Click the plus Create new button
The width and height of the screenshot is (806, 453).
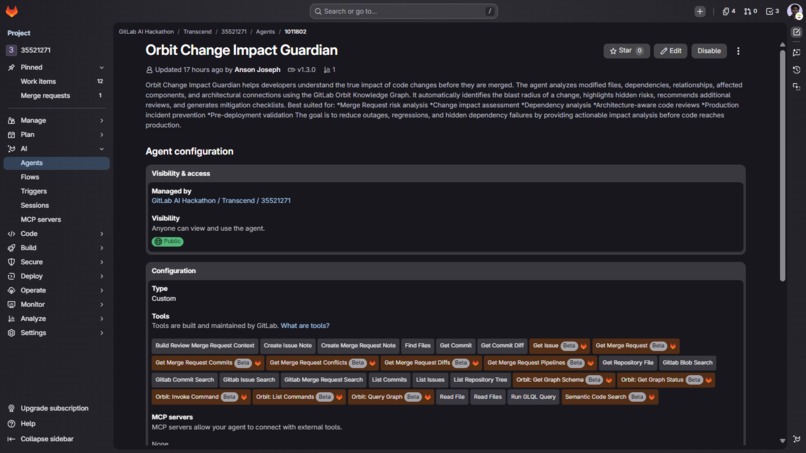click(700, 11)
